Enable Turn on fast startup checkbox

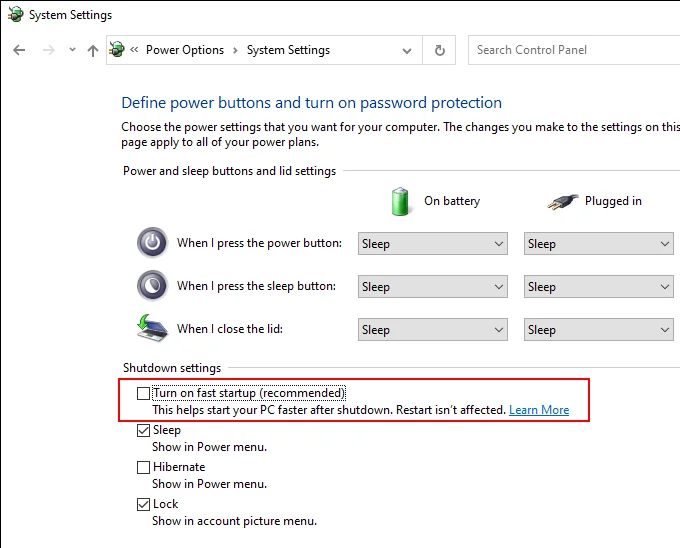click(143, 393)
